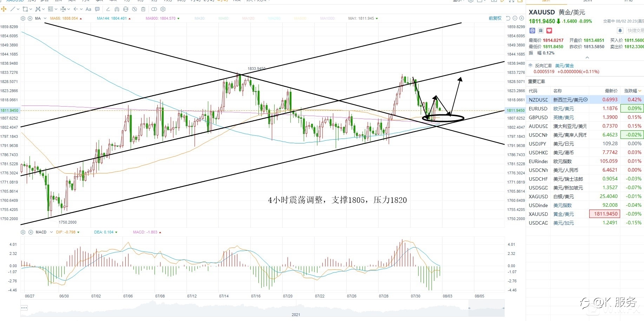Image resolution: width=644 pixels, height=321 pixels.
Task: Open the 美元/黄金 reverse rate link
Action: pos(564,66)
